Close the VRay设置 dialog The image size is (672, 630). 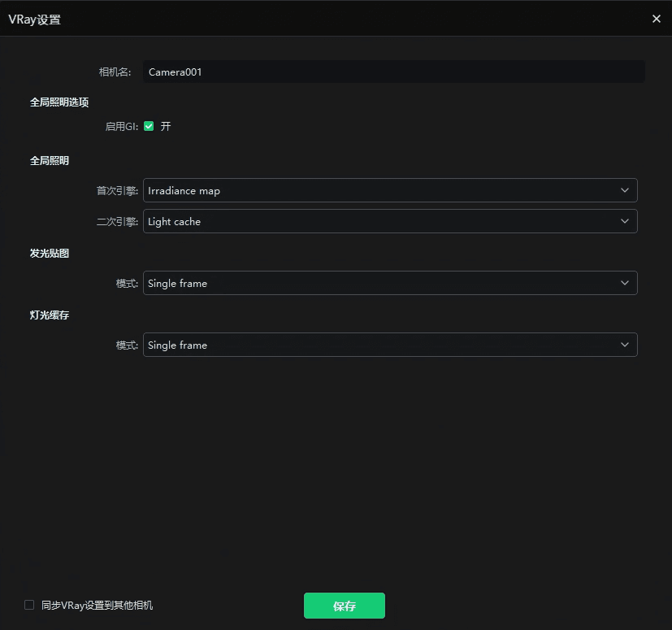click(x=657, y=19)
